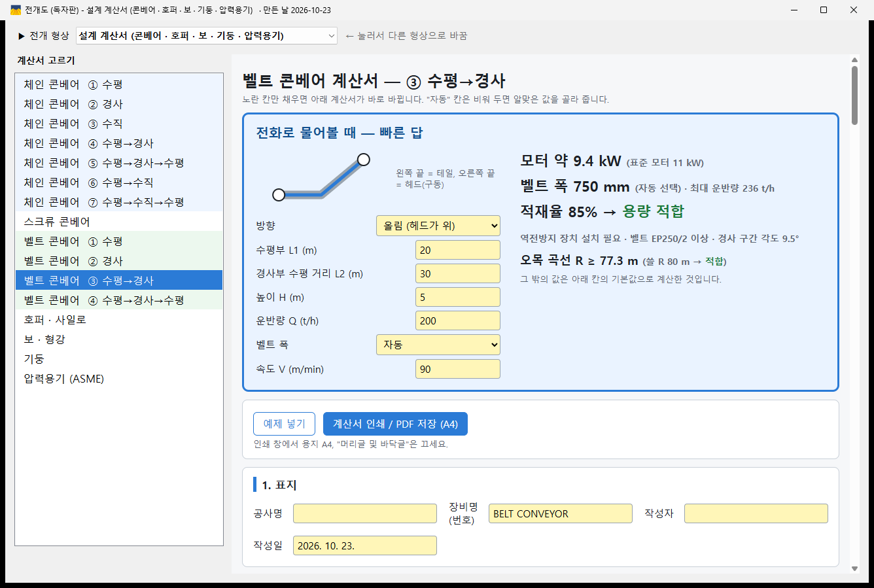Click the vertical scrollbar thumb

[x=854, y=95]
